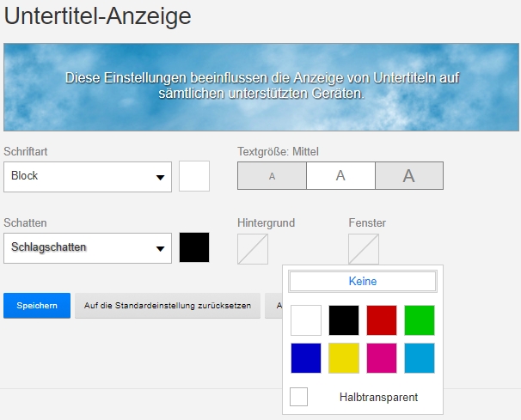The image size is (521, 420).
Task: Click the black shadow color swatch beside Schatten
Action: click(194, 247)
